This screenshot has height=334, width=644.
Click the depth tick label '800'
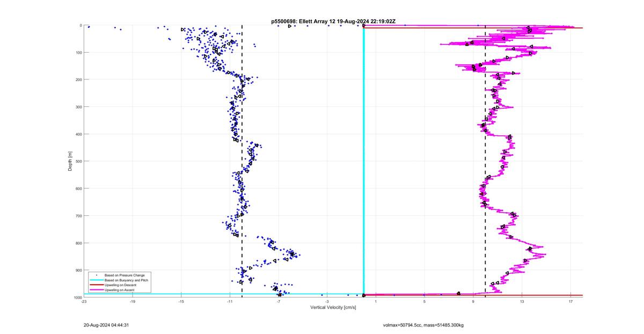point(78,243)
